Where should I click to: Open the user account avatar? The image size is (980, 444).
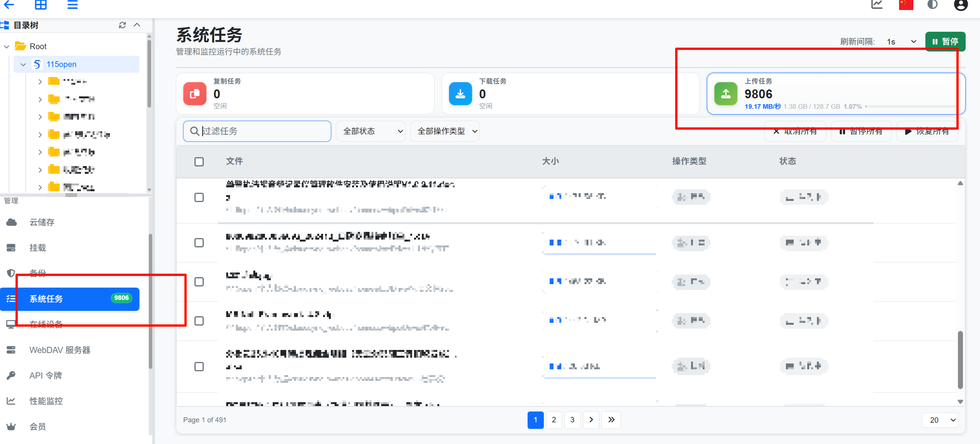(961, 5)
